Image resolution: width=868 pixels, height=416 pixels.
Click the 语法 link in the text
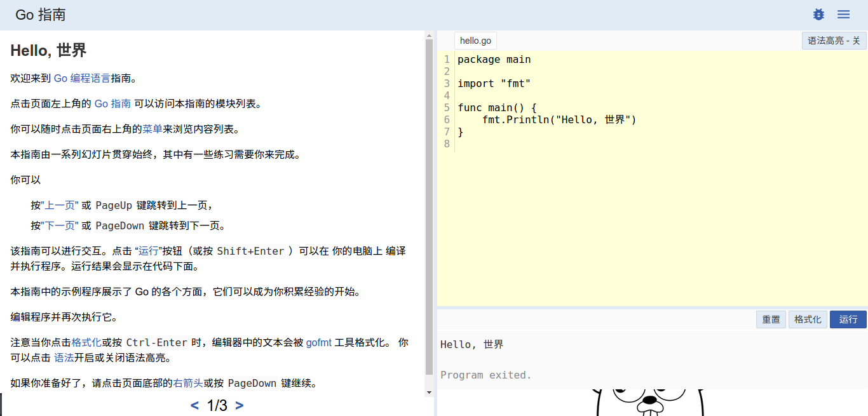coord(64,358)
